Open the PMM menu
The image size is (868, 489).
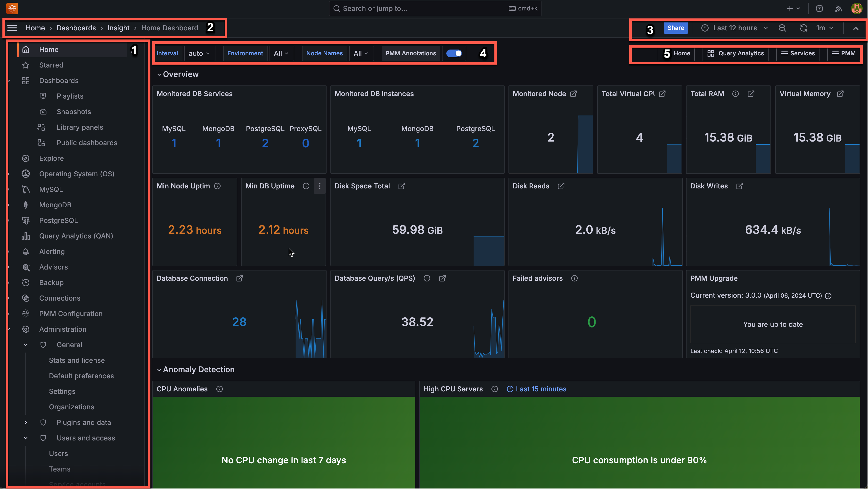coord(844,53)
